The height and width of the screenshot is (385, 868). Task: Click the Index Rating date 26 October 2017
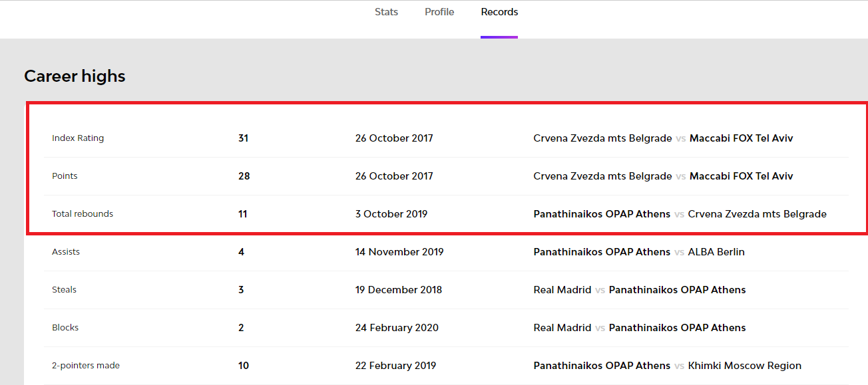click(394, 138)
